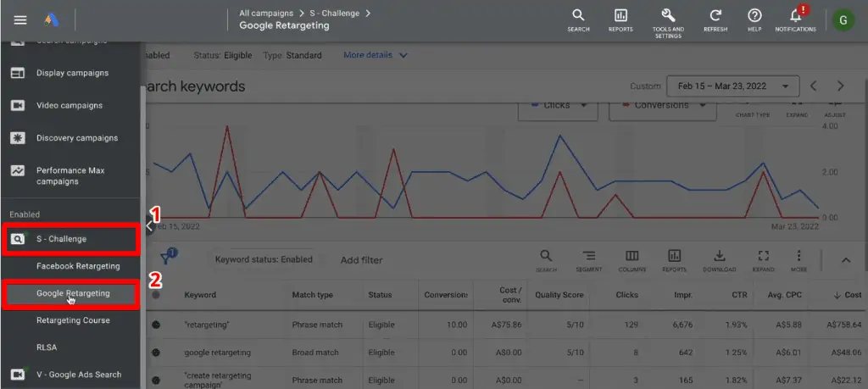Select Video campaigns in sidebar
Viewport: 868px width, 389px height.
click(x=70, y=106)
